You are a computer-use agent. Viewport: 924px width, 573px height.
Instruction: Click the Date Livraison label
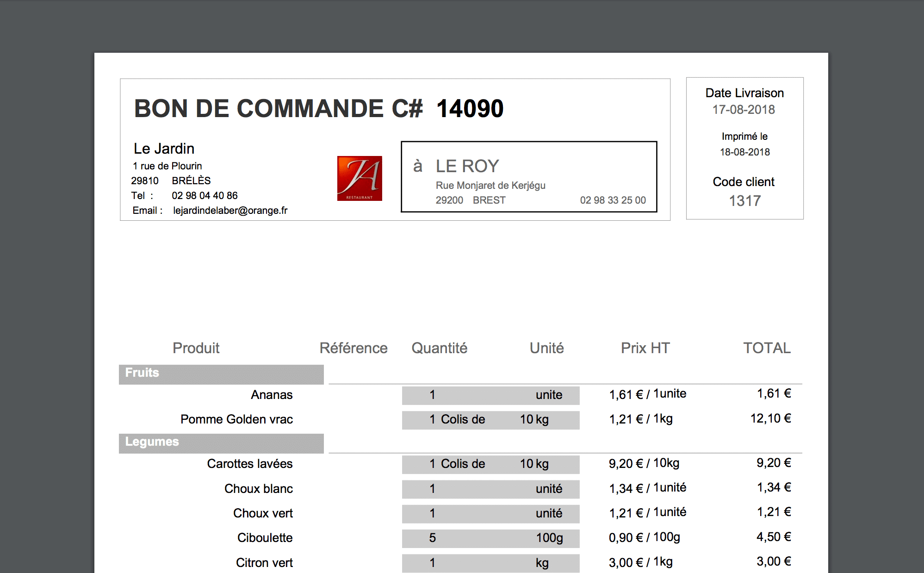[x=744, y=93]
